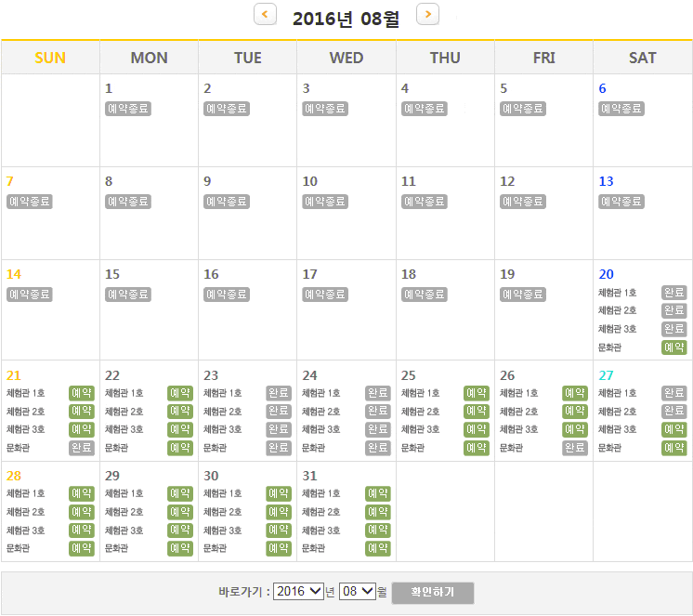Select date number 27

tap(606, 375)
